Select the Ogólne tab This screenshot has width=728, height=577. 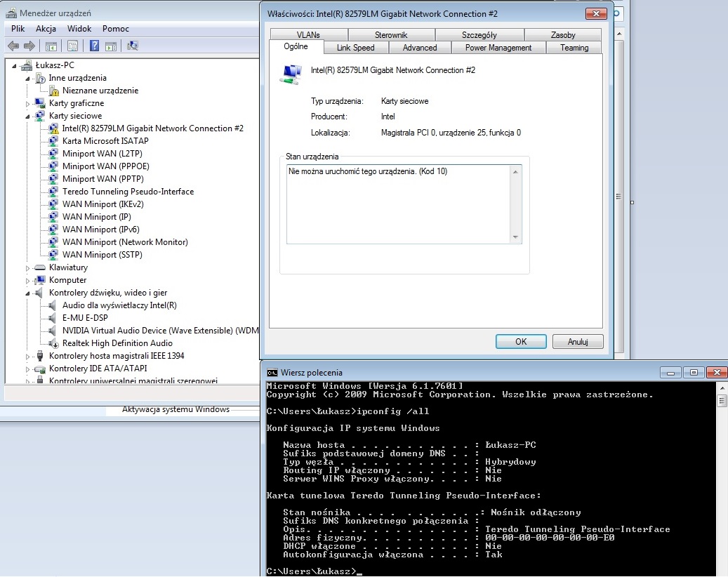coord(296,46)
